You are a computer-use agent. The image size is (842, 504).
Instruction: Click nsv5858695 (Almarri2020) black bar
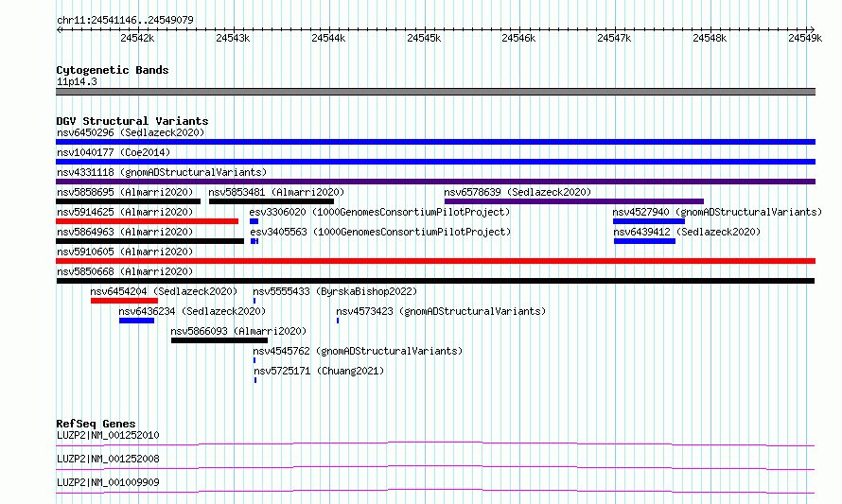tap(129, 201)
